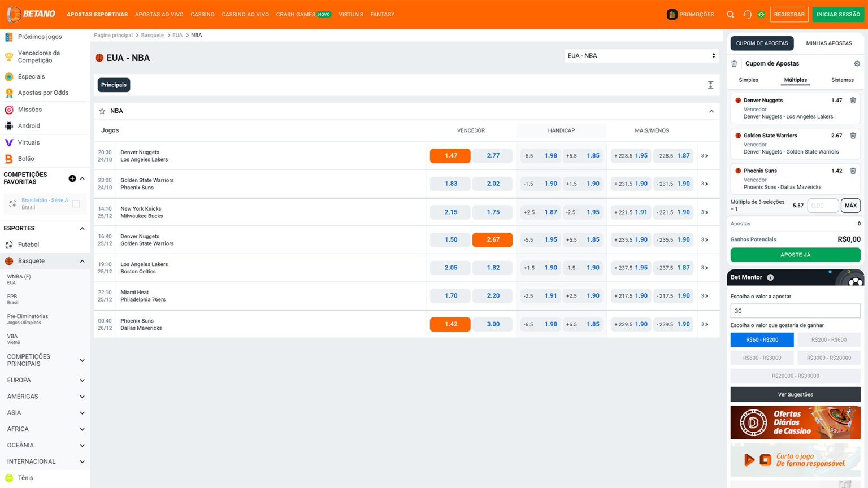Click the MÁX stake button
Image resolution: width=868 pixels, height=488 pixels.
coord(850,206)
